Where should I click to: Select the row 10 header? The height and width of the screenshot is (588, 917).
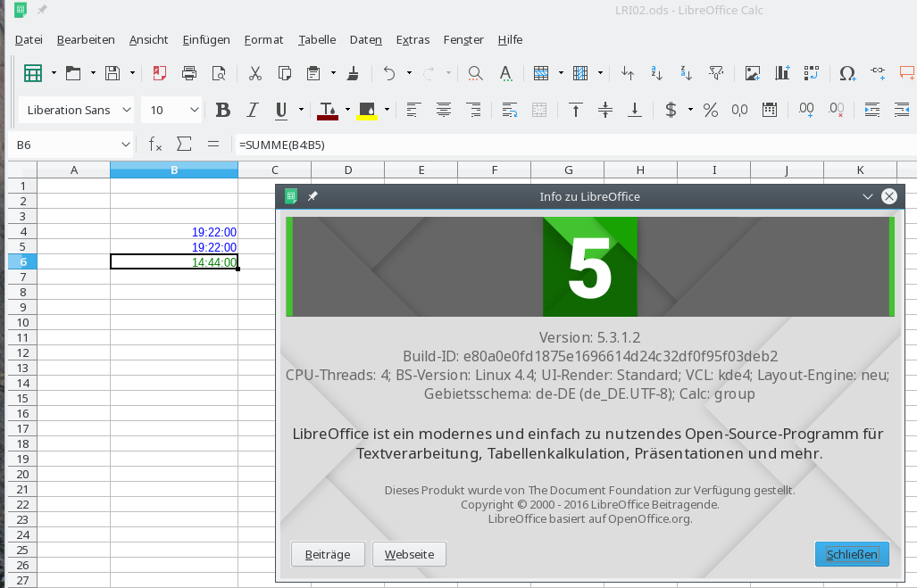click(22, 323)
